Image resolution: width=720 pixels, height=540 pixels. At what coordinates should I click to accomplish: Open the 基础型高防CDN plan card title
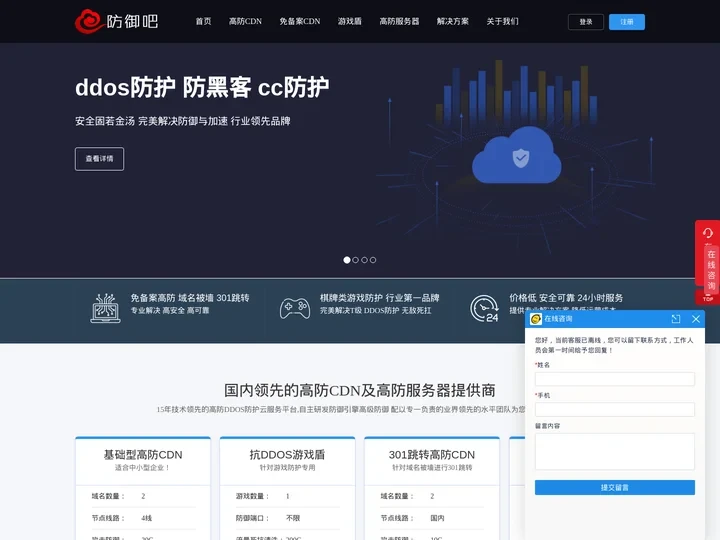pos(143,455)
